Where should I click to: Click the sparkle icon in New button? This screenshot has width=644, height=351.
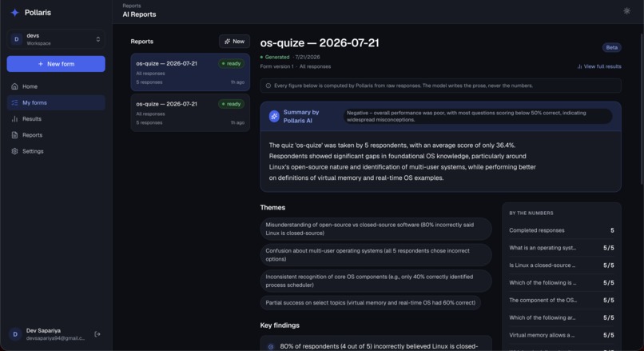pos(227,42)
